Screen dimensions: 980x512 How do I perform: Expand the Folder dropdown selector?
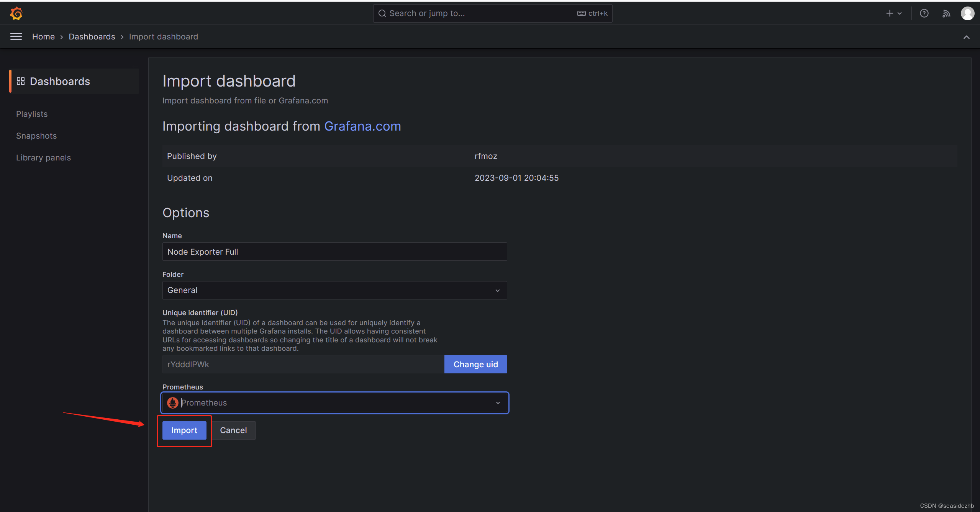(x=334, y=290)
